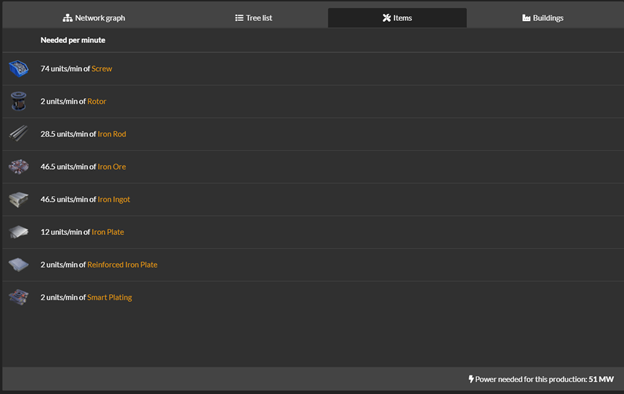Select the Iron Ingot icon
The image size is (624, 394).
(x=19, y=199)
